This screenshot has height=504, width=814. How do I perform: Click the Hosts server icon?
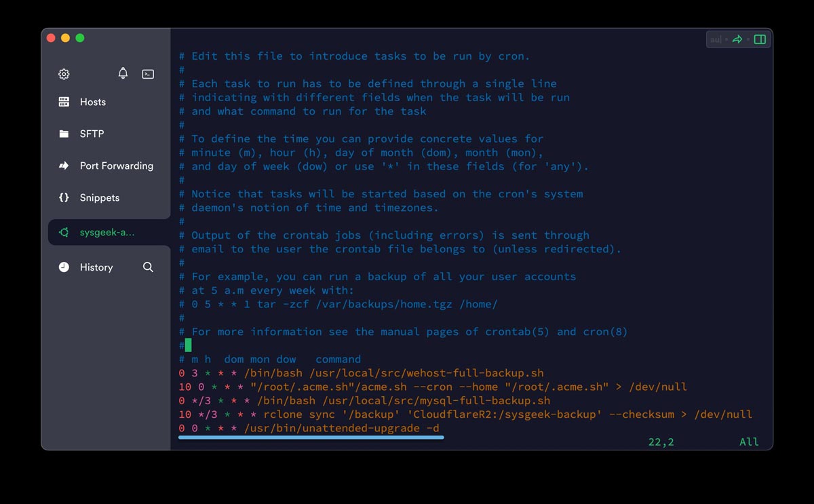point(64,102)
